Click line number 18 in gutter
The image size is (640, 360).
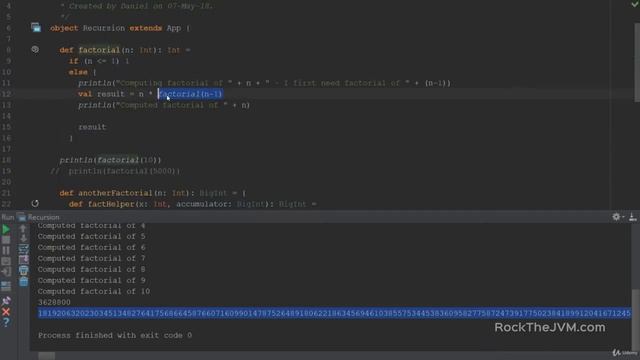(x=7, y=160)
